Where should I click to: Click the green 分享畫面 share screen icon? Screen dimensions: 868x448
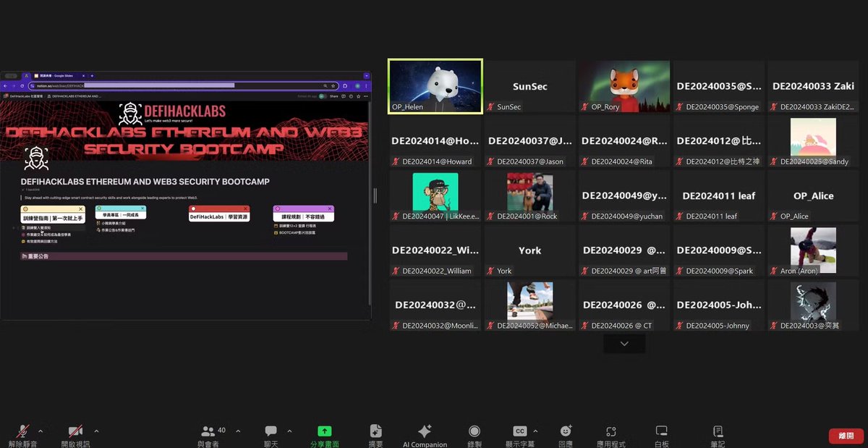(x=325, y=431)
